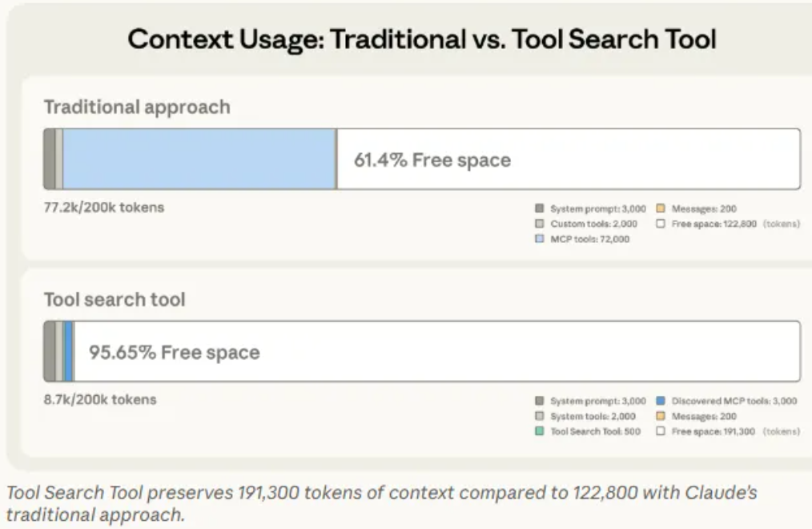Click the System tools legend swatch
The image size is (812, 529).
(x=540, y=417)
